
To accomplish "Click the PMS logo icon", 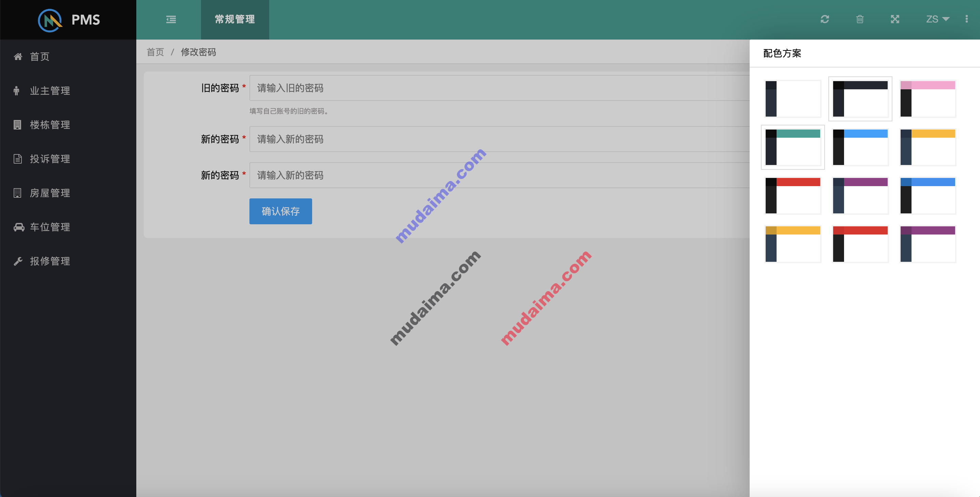I will [50, 20].
